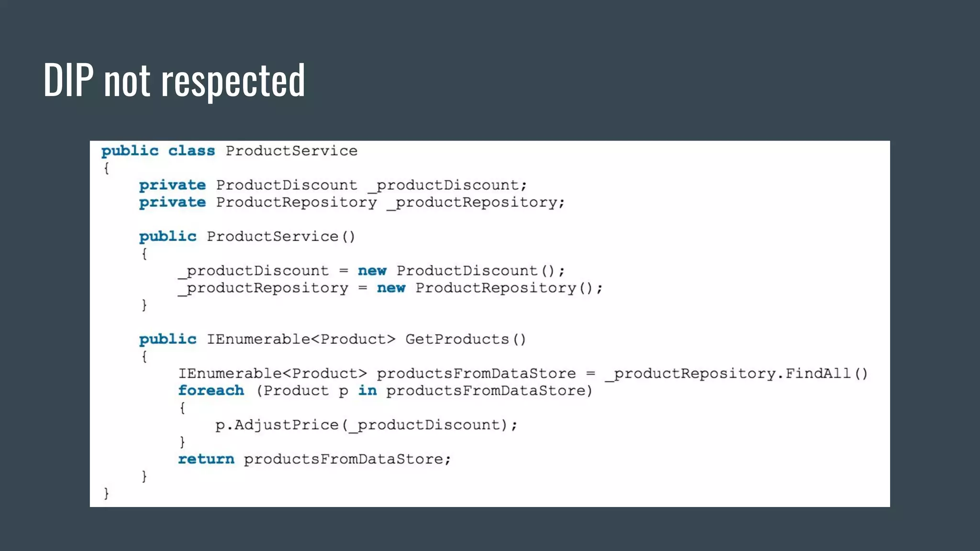
Task: Click the "new ProductDiscount()" instantiation
Action: [461, 271]
